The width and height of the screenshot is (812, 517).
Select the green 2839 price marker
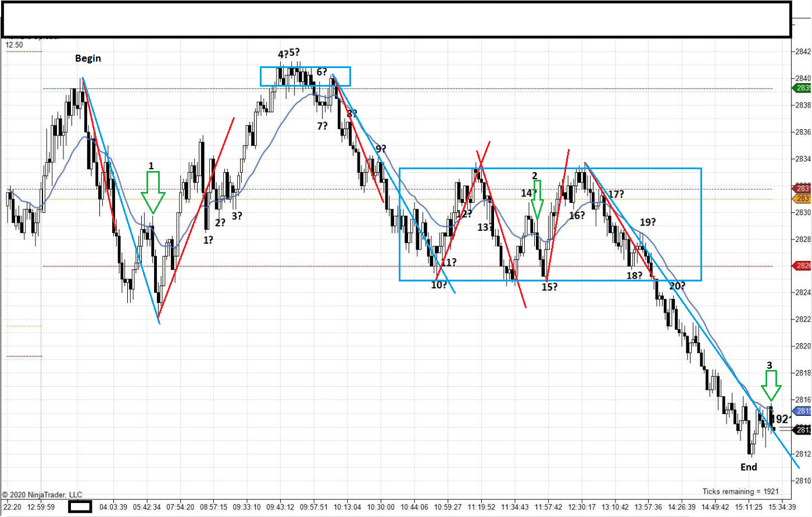coord(803,88)
